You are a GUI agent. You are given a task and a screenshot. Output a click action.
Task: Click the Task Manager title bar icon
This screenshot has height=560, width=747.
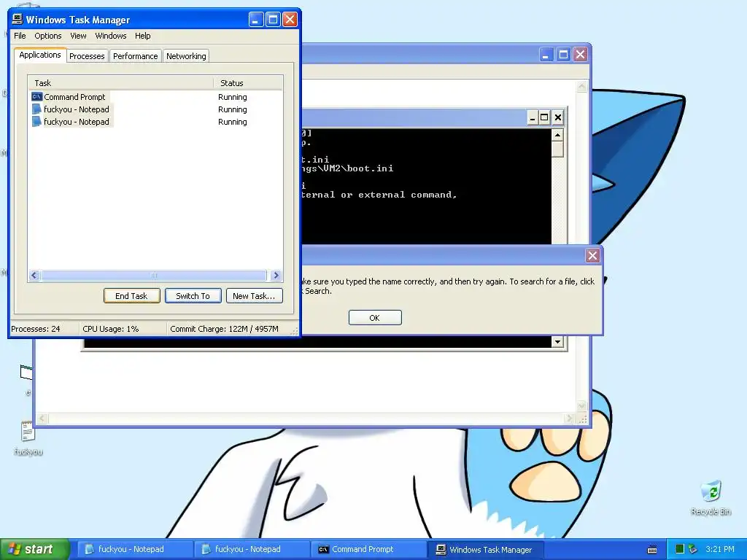(18, 20)
